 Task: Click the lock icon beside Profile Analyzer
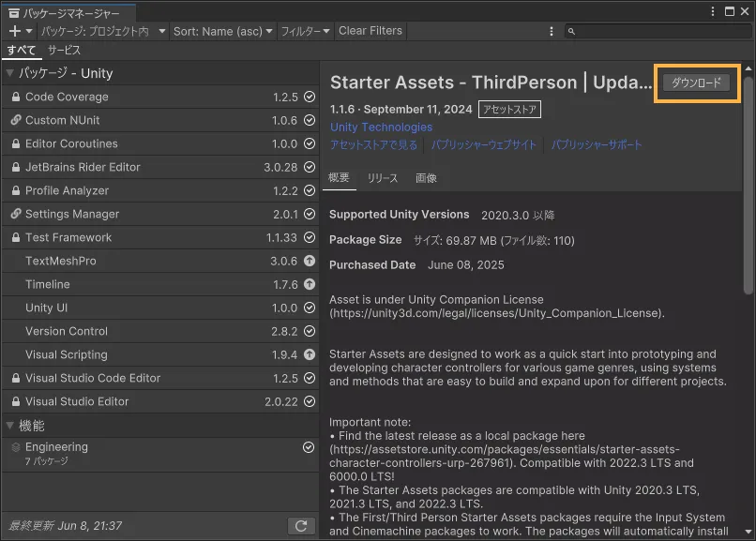coord(16,190)
